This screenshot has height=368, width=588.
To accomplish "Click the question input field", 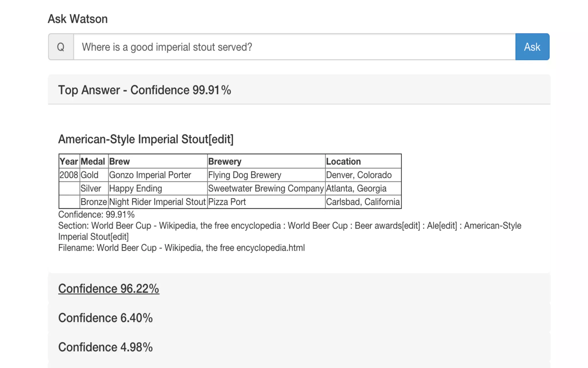I will click(294, 47).
